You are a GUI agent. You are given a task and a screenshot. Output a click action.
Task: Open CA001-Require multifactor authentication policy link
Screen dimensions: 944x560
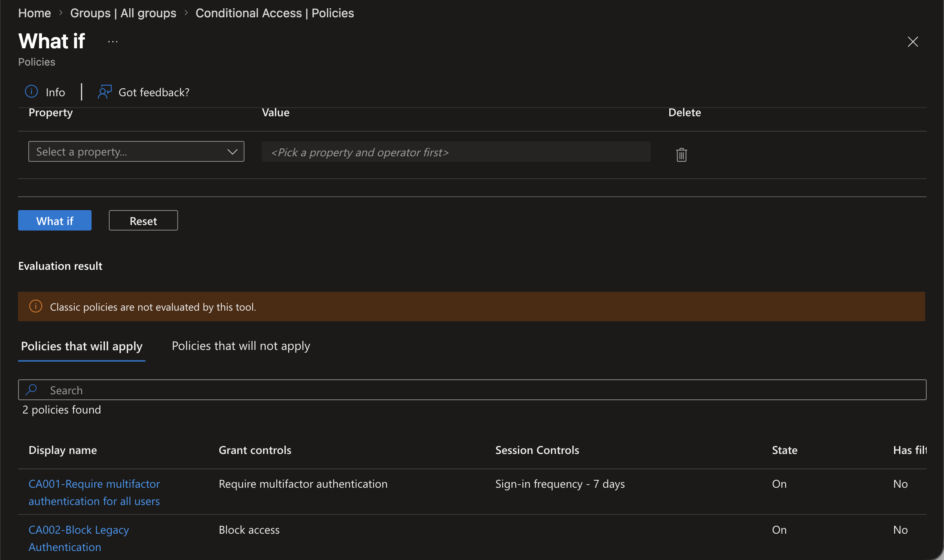tap(94, 492)
